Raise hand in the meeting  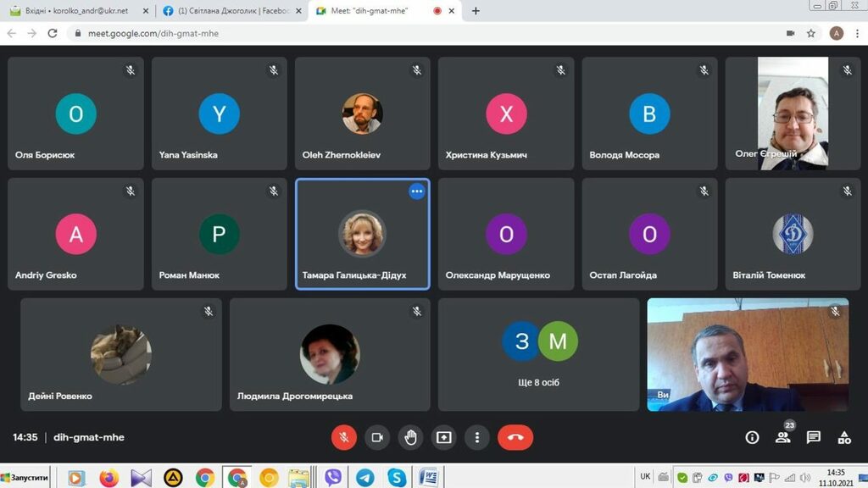(x=410, y=437)
